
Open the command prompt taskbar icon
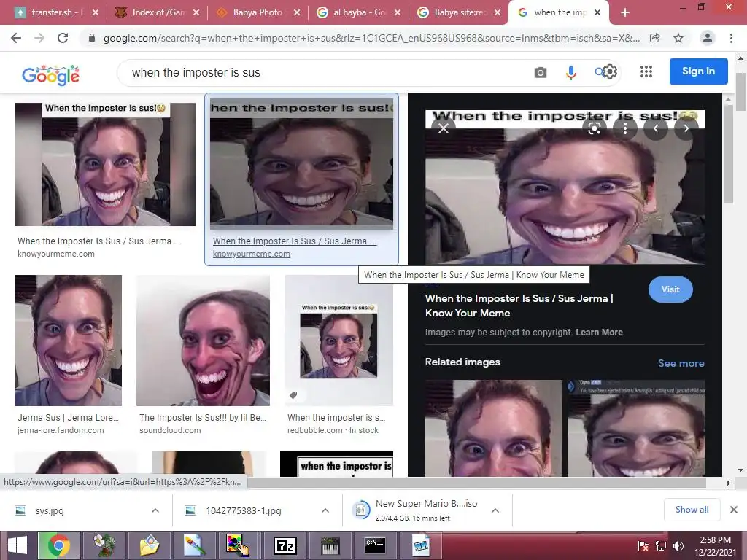pos(374,545)
